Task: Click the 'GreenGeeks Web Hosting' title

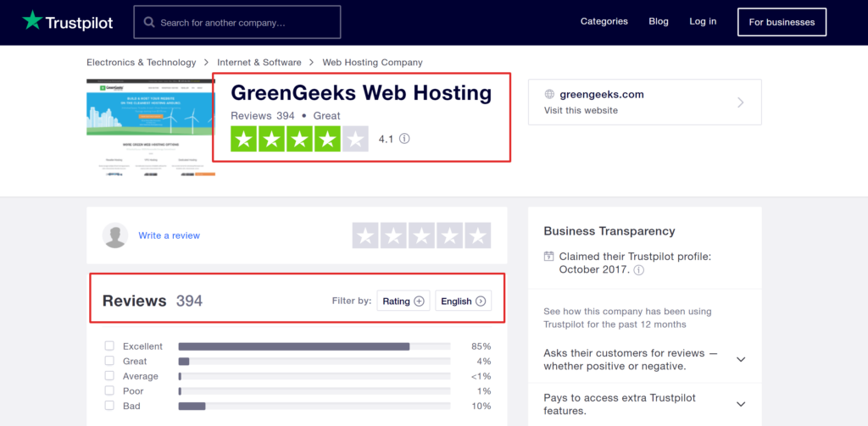Action: click(x=361, y=93)
